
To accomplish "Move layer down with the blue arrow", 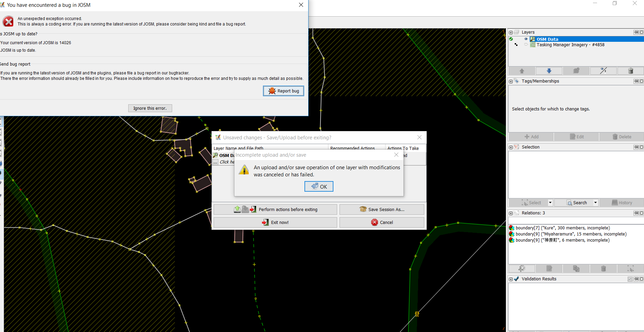I will 549,71.
